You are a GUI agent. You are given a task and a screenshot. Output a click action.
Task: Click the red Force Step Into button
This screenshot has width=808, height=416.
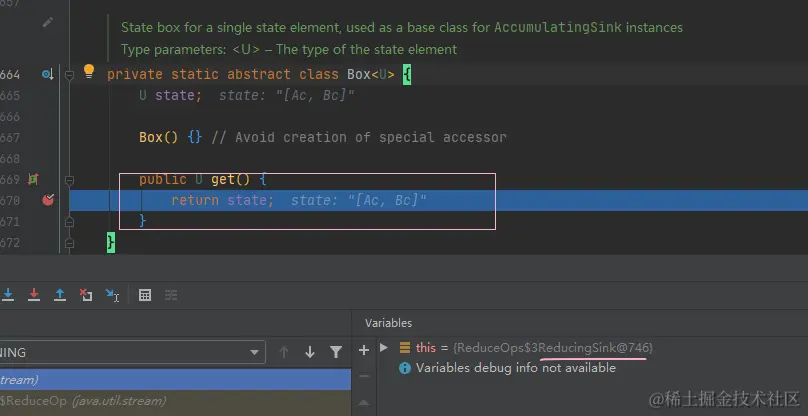[34, 295]
